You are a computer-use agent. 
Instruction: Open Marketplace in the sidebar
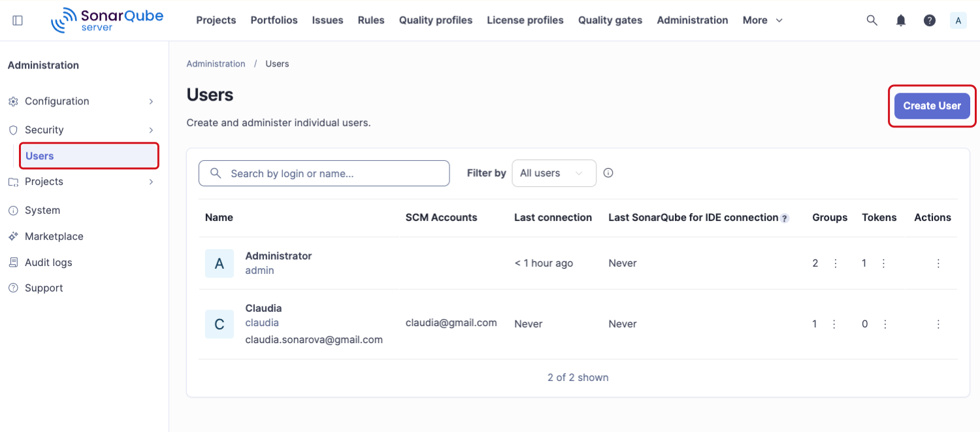click(x=54, y=237)
